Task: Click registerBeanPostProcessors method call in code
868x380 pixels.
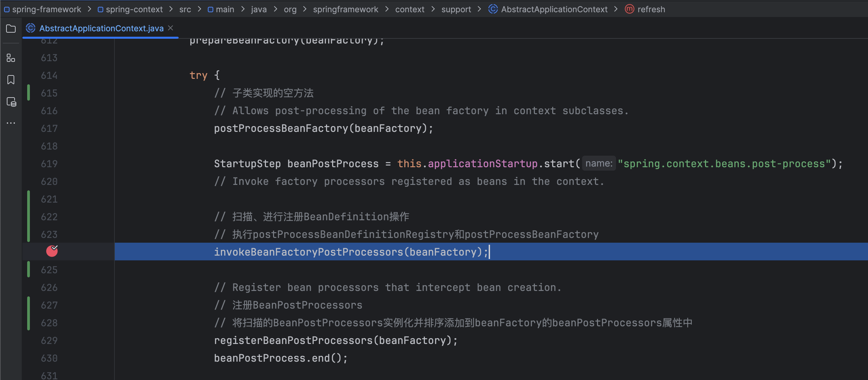Action: coord(293,341)
